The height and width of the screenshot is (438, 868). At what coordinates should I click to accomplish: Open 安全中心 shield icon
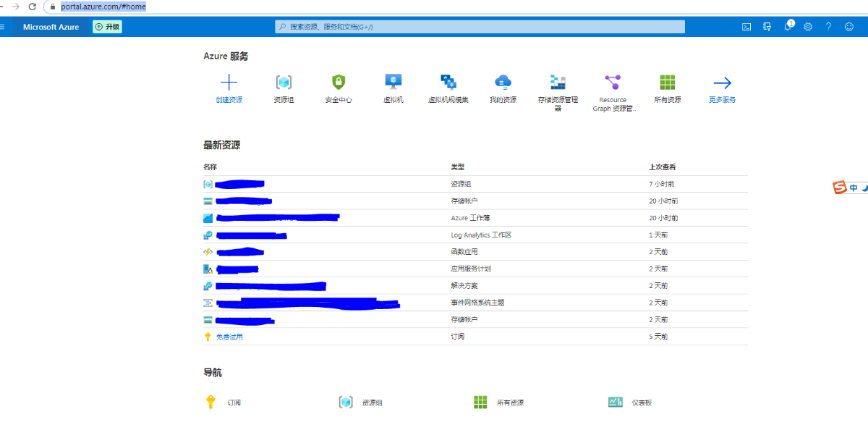pos(339,82)
